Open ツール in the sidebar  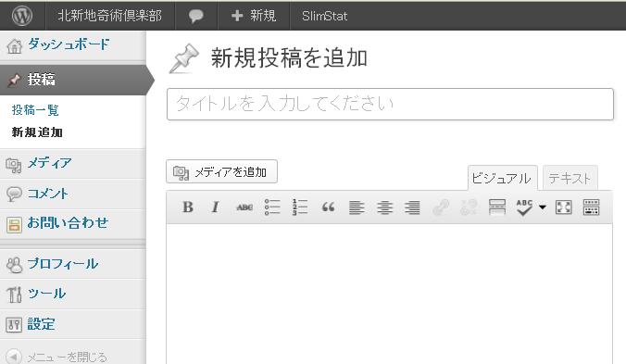pyautogui.click(x=46, y=294)
